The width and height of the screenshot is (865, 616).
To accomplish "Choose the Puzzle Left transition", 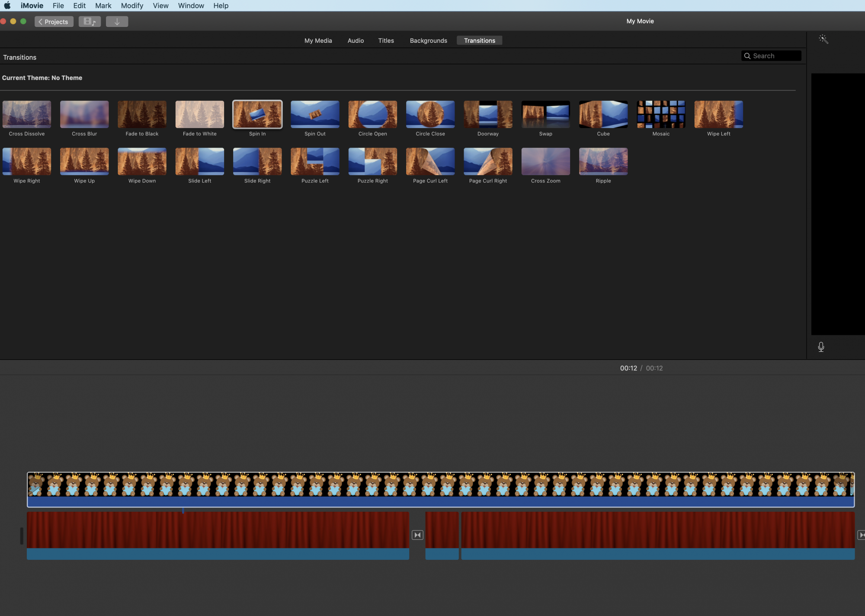I will (315, 161).
